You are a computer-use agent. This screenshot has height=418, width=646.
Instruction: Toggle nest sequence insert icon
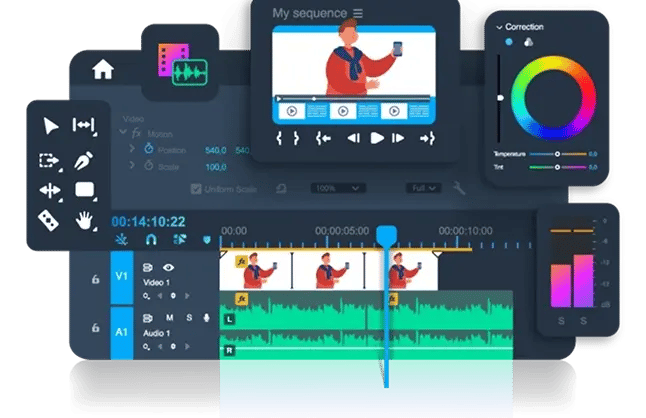[121, 240]
